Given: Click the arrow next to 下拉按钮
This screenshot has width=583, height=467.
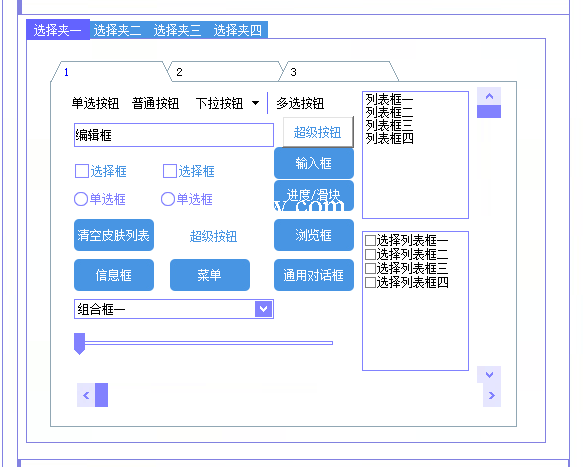Looking at the screenshot, I should [255, 103].
